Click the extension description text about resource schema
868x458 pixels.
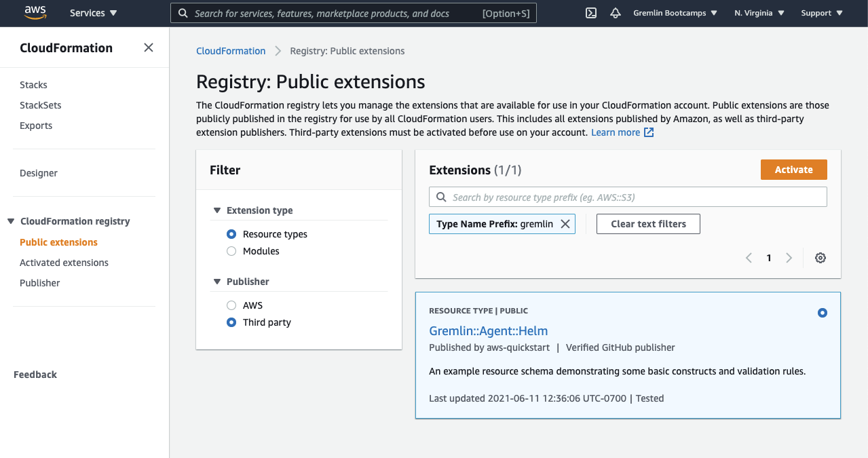pyautogui.click(x=618, y=371)
